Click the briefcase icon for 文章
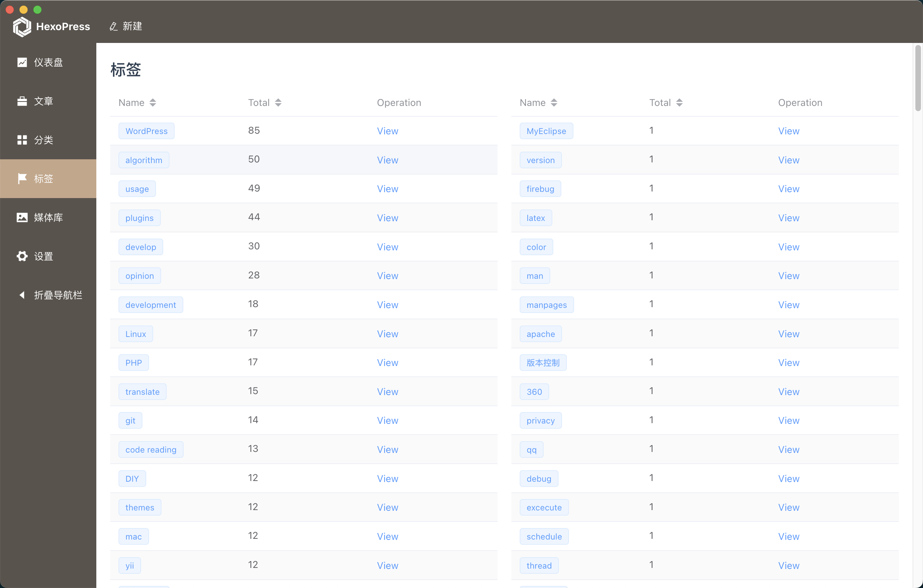This screenshot has height=588, width=923. pyautogui.click(x=22, y=101)
